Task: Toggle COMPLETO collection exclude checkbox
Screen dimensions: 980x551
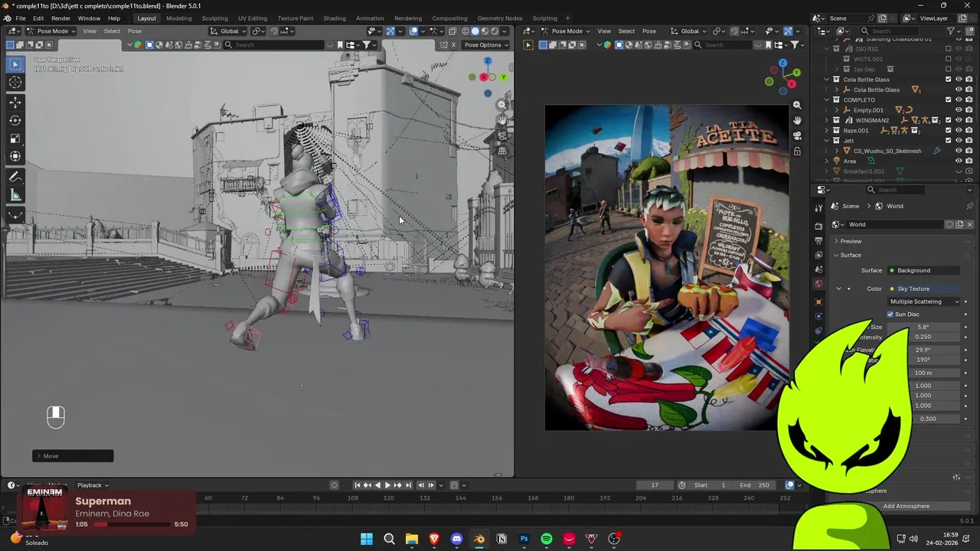Action: click(949, 99)
